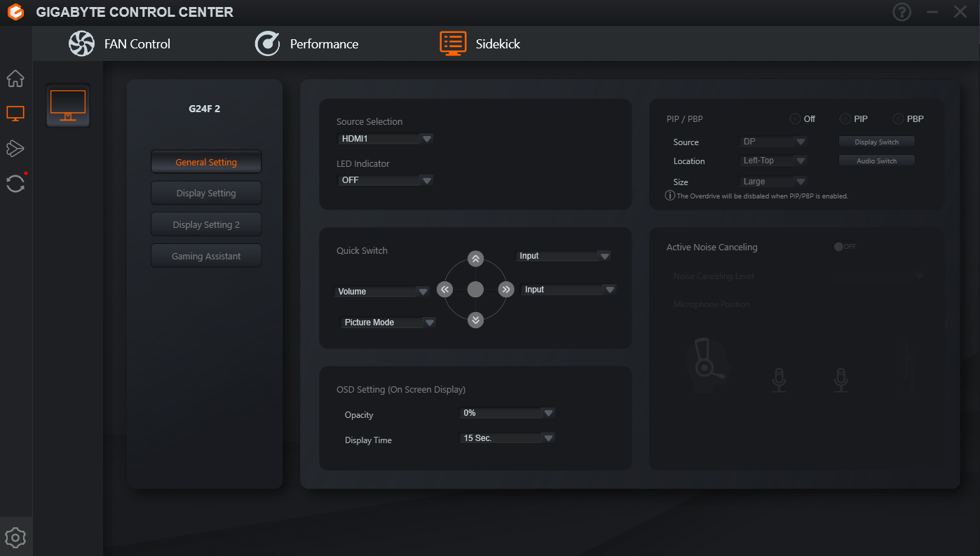
Task: Click the info icon beside the Overdrive note
Action: click(x=669, y=196)
